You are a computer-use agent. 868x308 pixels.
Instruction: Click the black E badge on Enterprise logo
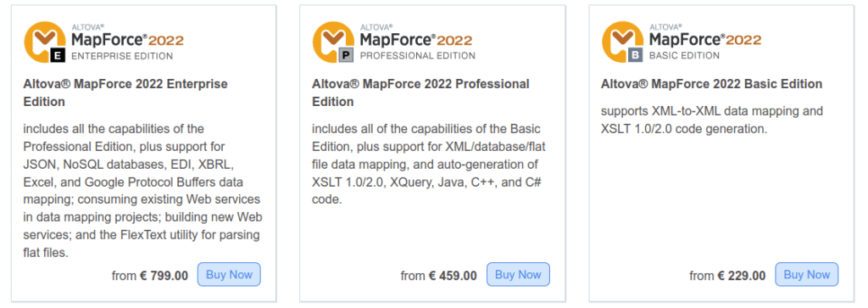point(58,55)
